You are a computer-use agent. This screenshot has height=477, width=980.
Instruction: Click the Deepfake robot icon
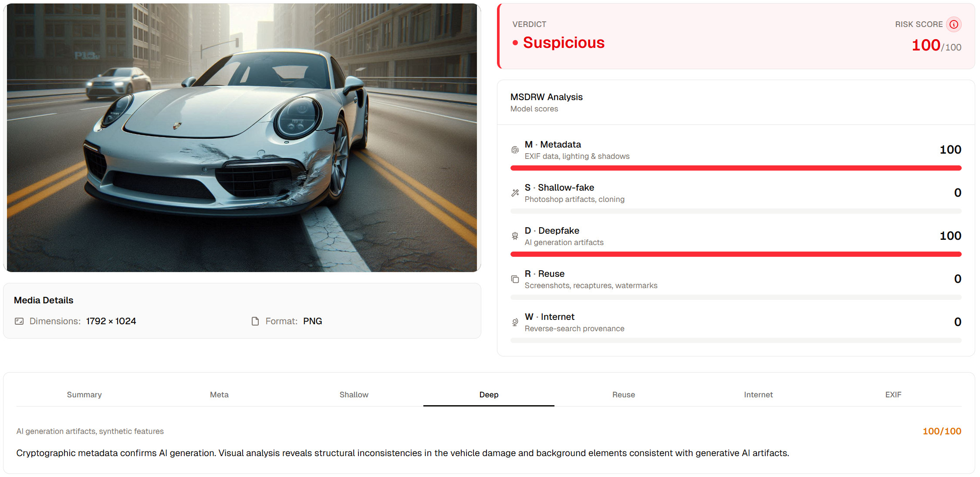point(515,236)
